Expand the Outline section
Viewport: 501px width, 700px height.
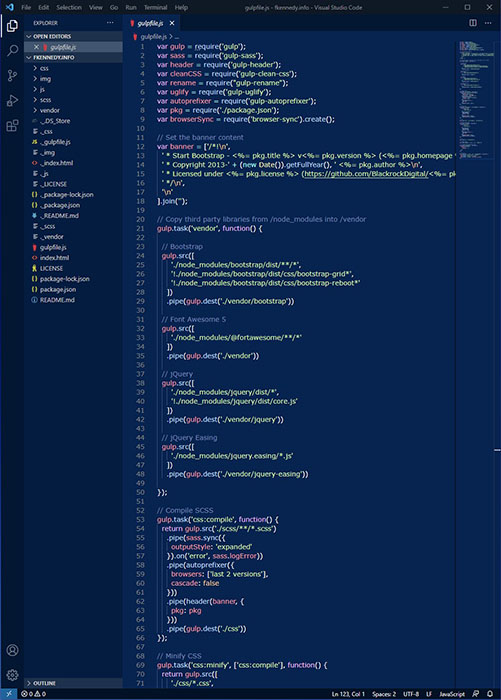point(74,683)
